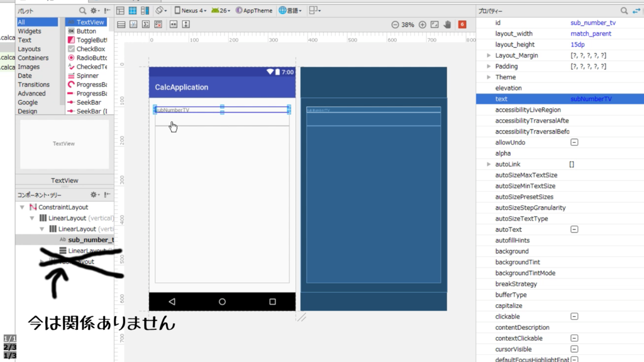Edit layout_height value 15dp

pos(577,45)
